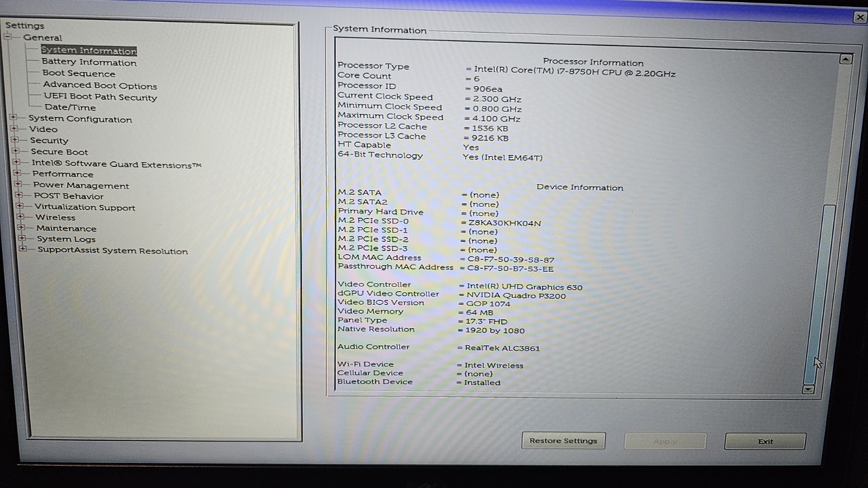Select Advanced Boot Options

point(100,85)
